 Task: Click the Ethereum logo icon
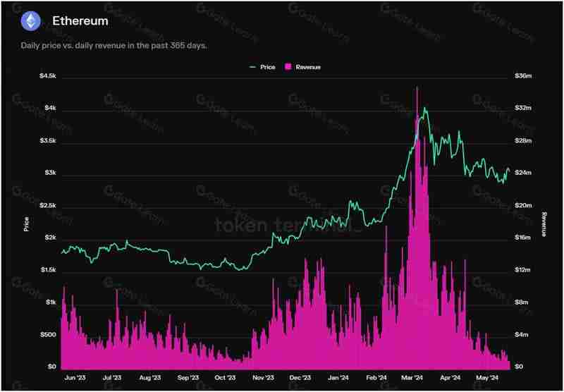point(30,21)
